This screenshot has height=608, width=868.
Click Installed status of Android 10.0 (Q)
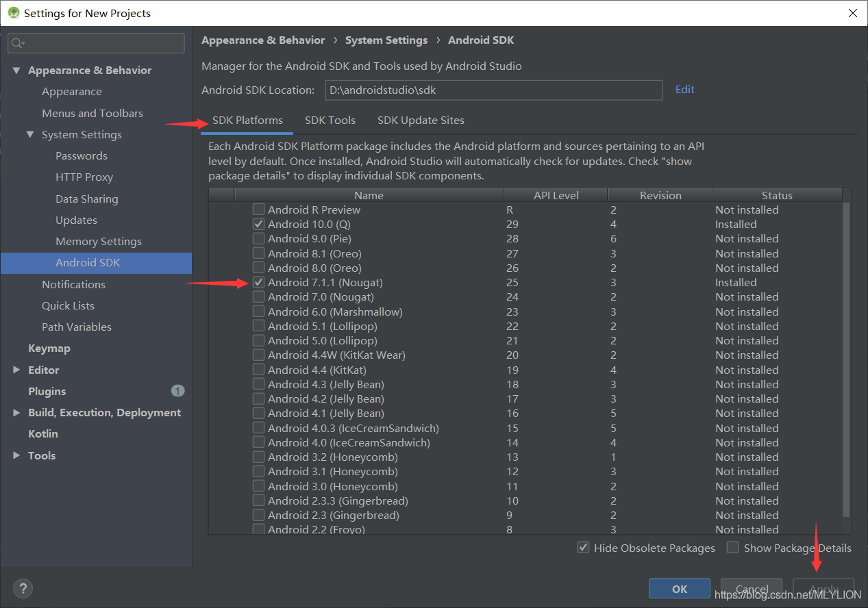click(736, 224)
